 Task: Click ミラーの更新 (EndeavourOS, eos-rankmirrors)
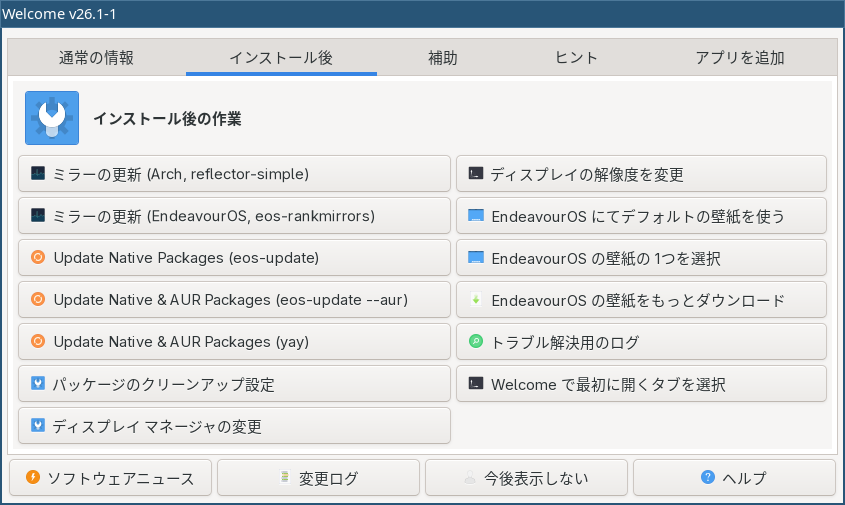coord(234,216)
